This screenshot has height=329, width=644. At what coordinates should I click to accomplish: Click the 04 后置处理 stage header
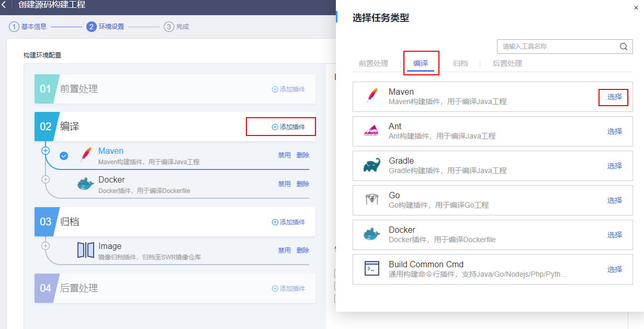coord(175,288)
